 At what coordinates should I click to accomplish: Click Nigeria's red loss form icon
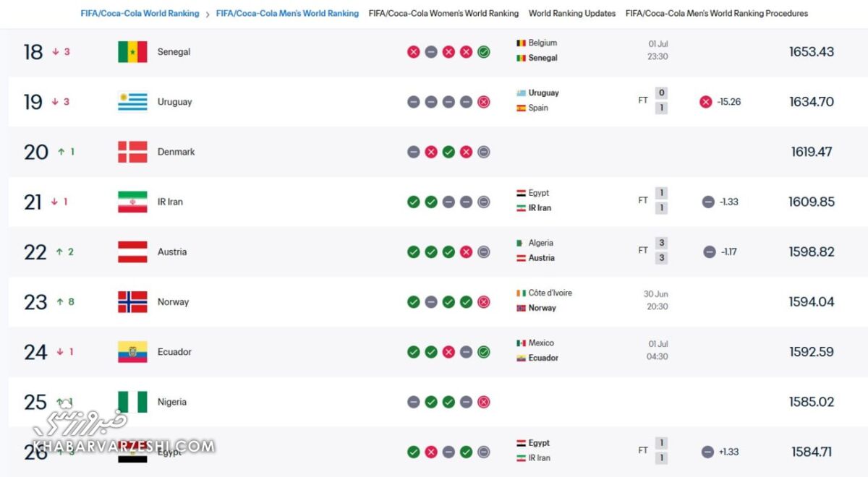[484, 402]
